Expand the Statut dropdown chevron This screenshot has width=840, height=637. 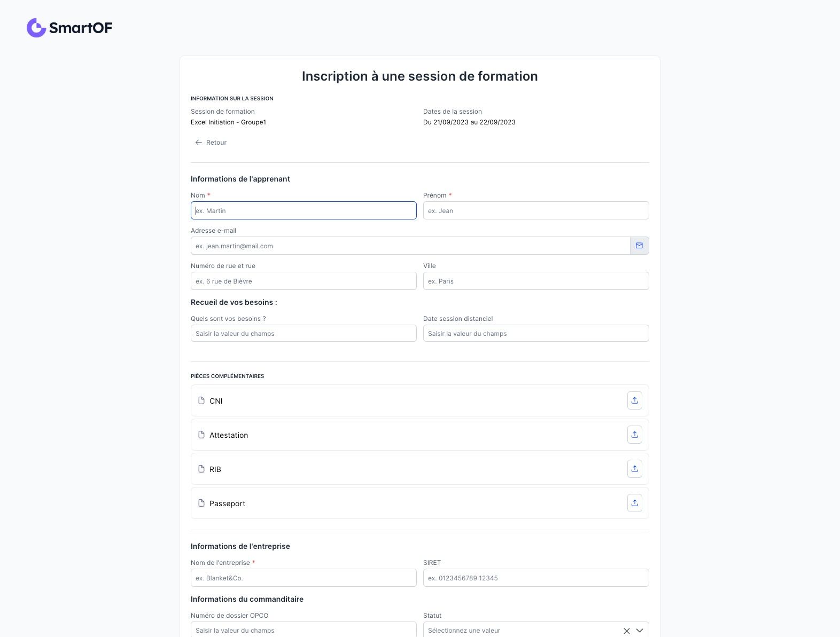[x=640, y=631]
